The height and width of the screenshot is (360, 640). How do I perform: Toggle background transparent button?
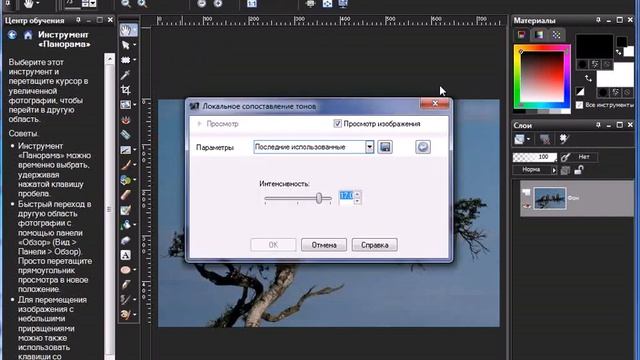[627, 93]
